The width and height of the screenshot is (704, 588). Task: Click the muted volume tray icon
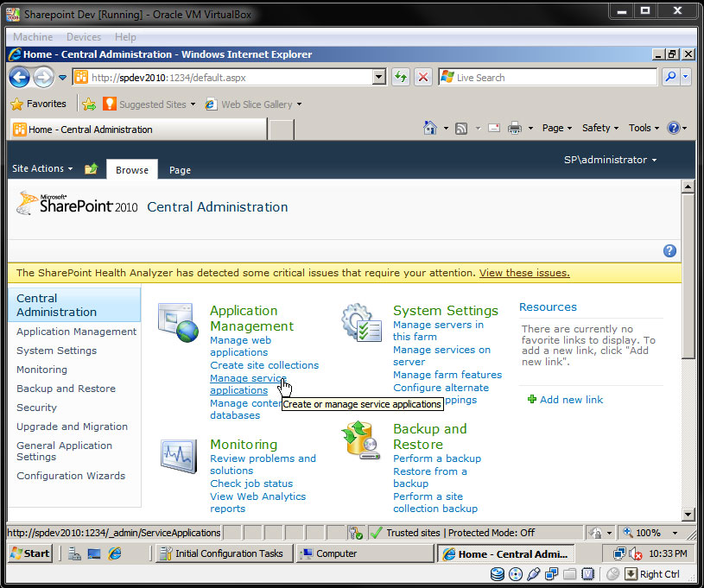635,553
